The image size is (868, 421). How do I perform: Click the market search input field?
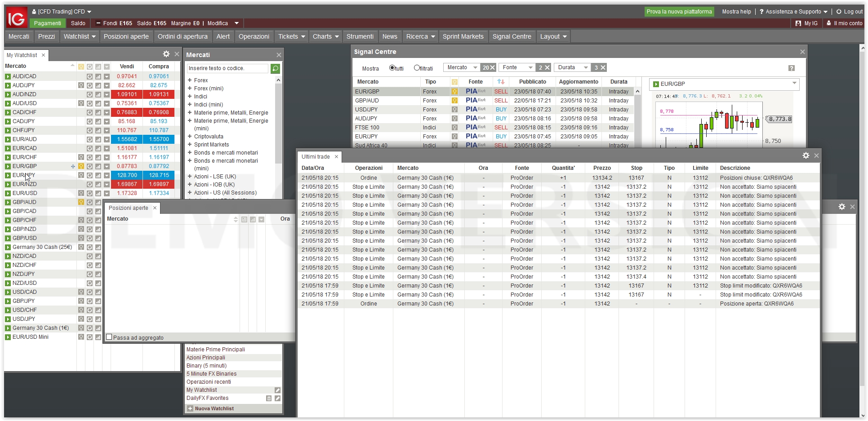pos(227,68)
